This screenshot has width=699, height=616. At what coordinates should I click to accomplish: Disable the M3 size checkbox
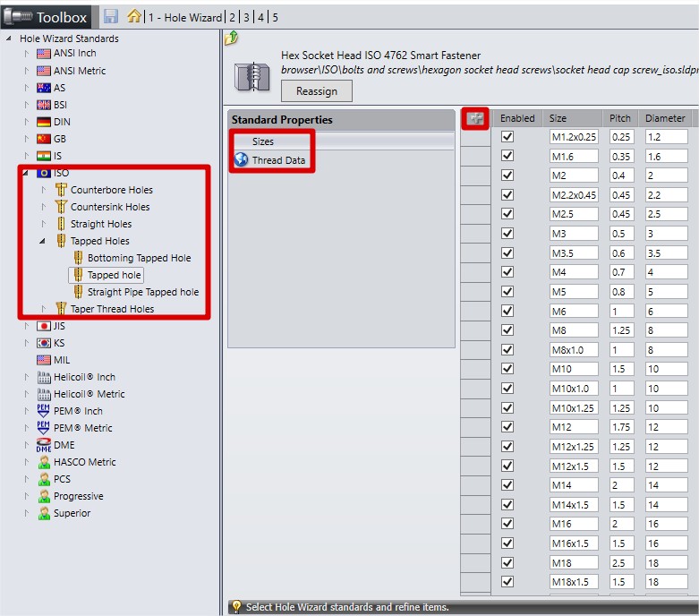pyautogui.click(x=507, y=234)
